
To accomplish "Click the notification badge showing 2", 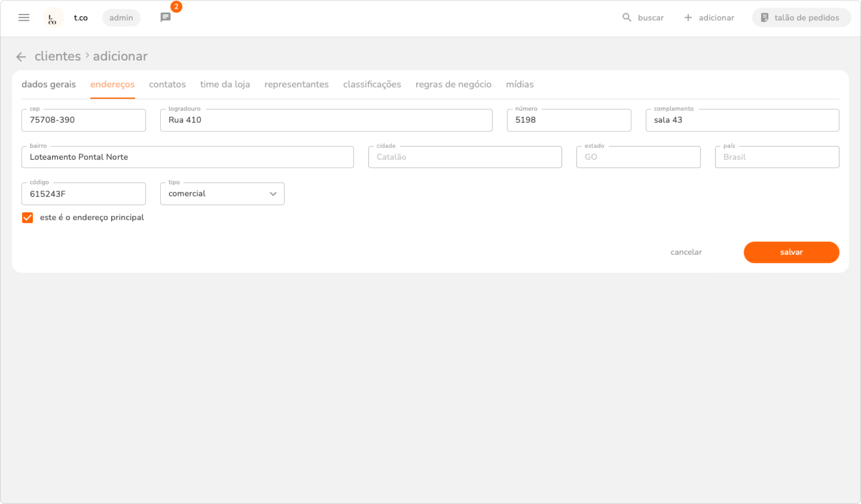I will click(176, 7).
